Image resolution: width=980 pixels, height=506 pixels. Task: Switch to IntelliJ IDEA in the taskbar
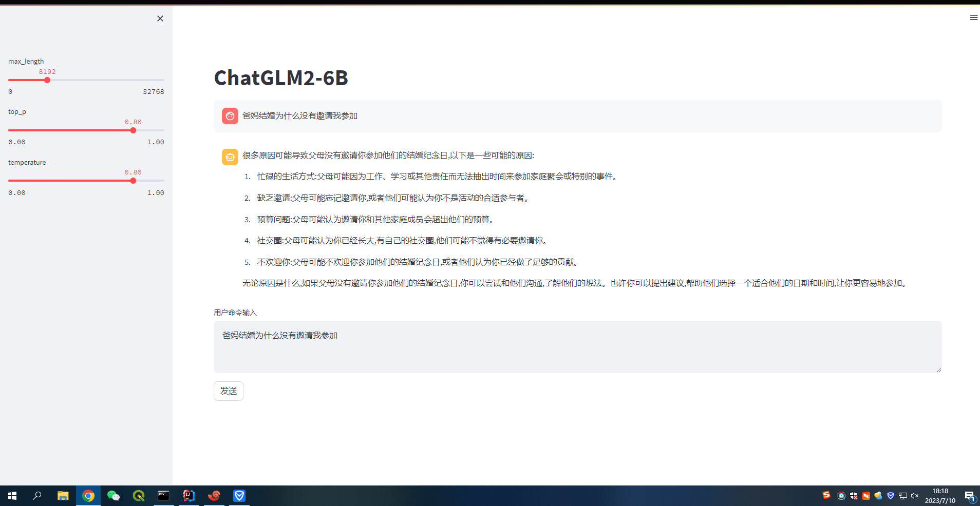click(x=189, y=496)
